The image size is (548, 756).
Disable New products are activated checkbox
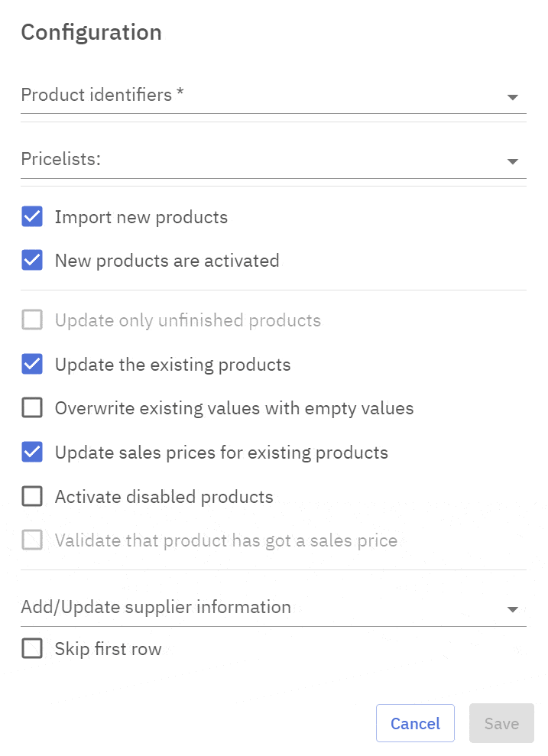click(32, 261)
